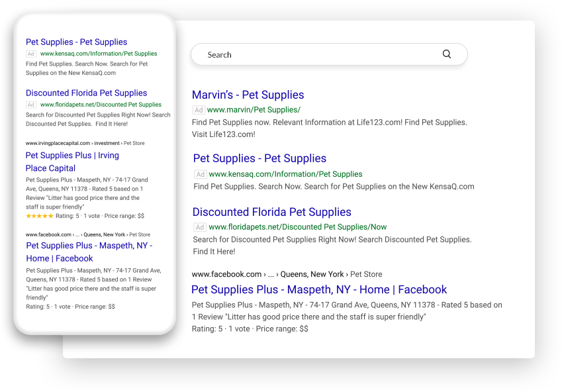The height and width of the screenshot is (392, 562).
Task: Open the two-line "Pet Supplies Plus - Maspeth, NY - Home | Facebook" phone title
Action: click(x=89, y=252)
